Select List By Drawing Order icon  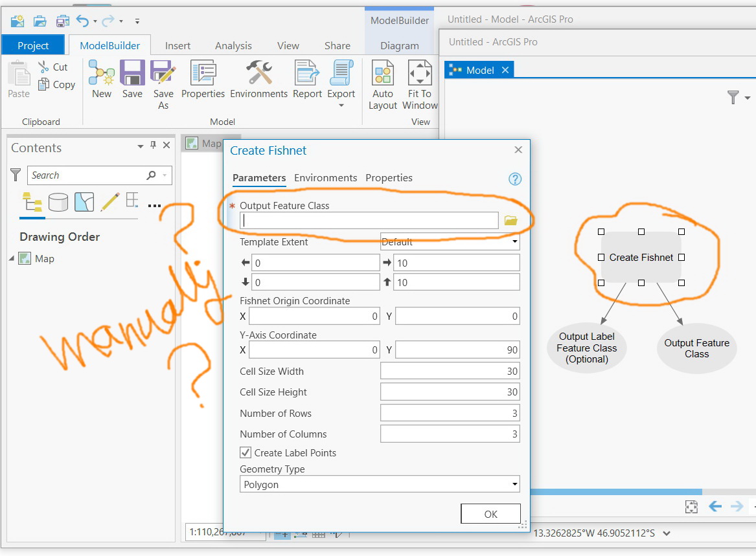coord(32,203)
